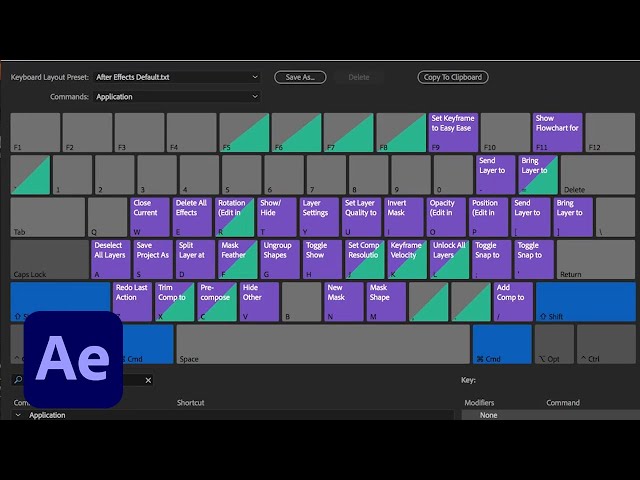640x480 pixels.
Task: Open the Keyboard Layout Preset dropdown
Action: (177, 77)
